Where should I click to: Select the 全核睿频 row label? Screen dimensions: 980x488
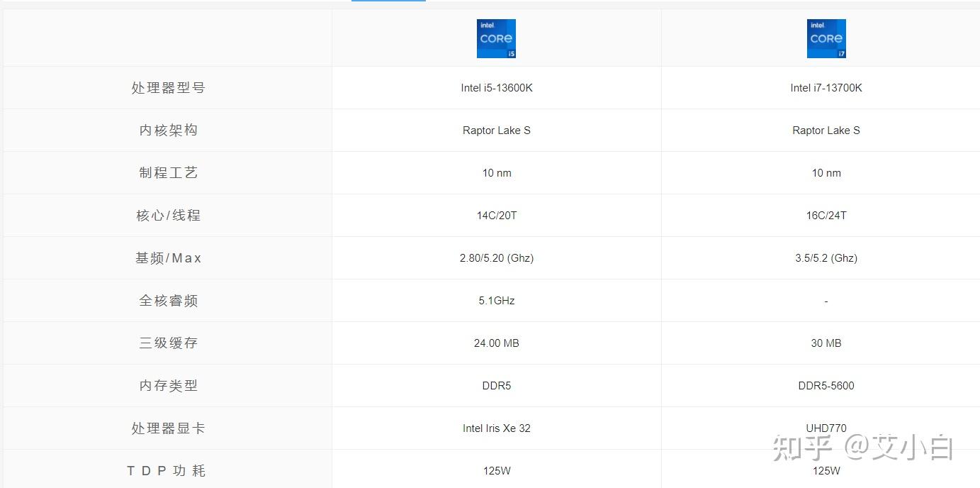(168, 301)
